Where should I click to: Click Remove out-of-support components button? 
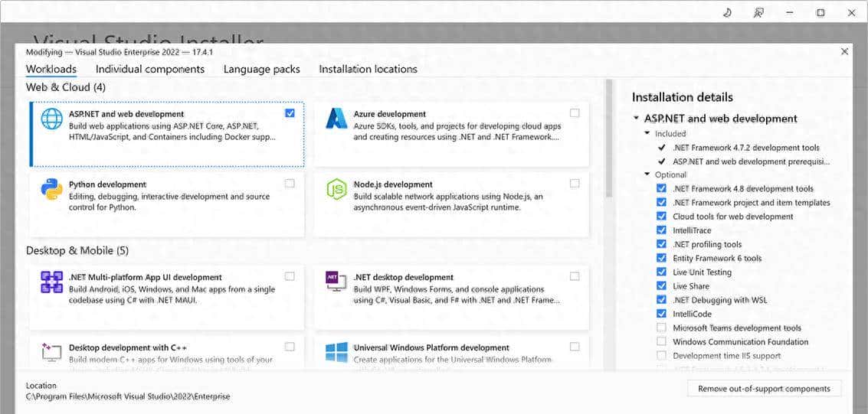coord(764,389)
